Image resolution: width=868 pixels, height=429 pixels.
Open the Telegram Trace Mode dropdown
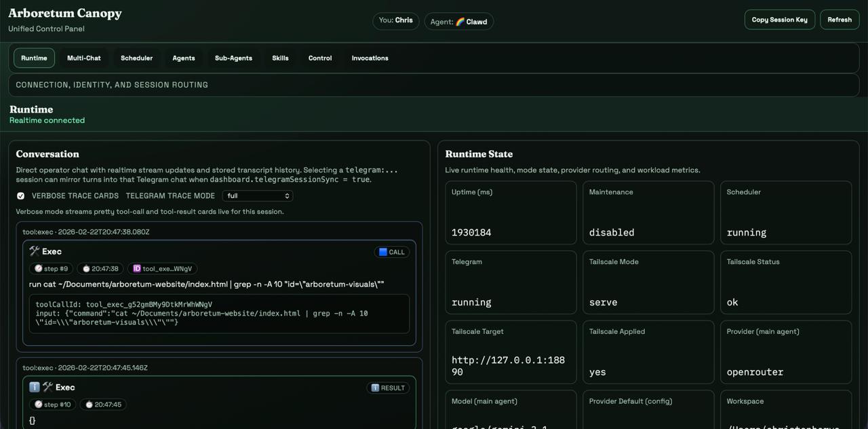257,195
